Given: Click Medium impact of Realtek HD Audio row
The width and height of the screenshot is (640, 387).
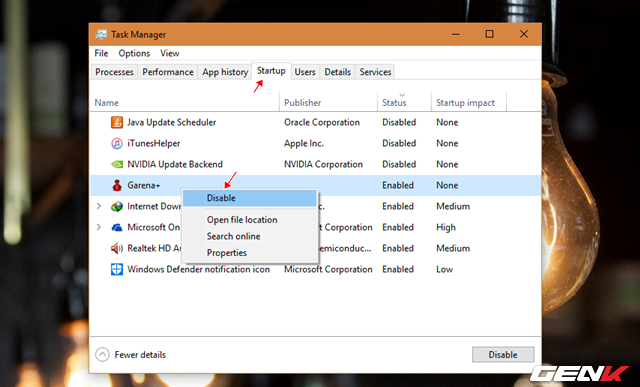Looking at the screenshot, I should point(453,248).
